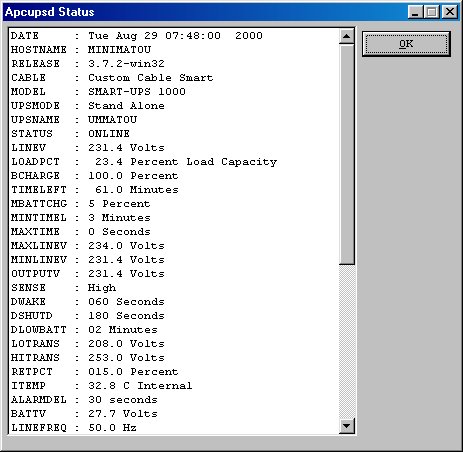Click the empty scrollbar track below thumb
This screenshot has width=463, height=452.
coord(347,342)
